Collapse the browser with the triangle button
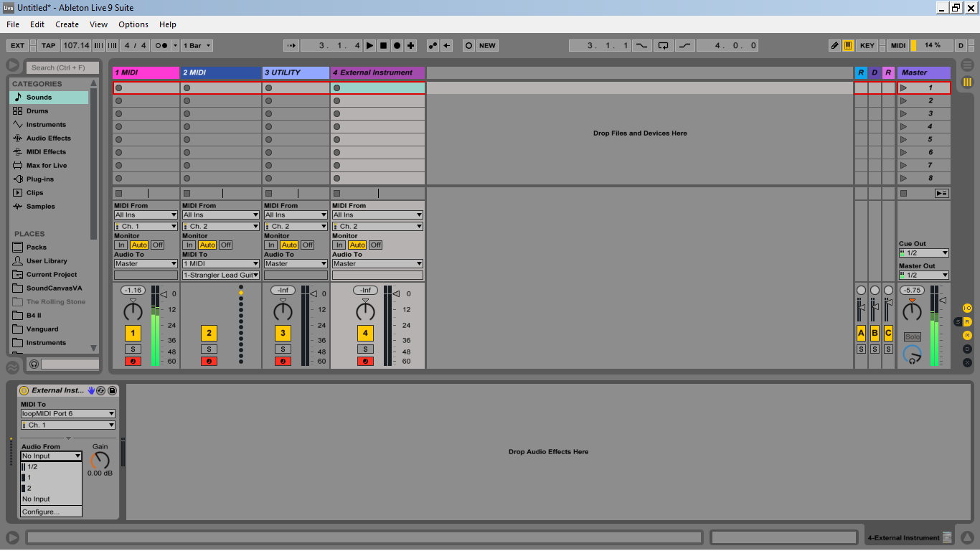Viewport: 980px width, 551px height. click(x=13, y=65)
